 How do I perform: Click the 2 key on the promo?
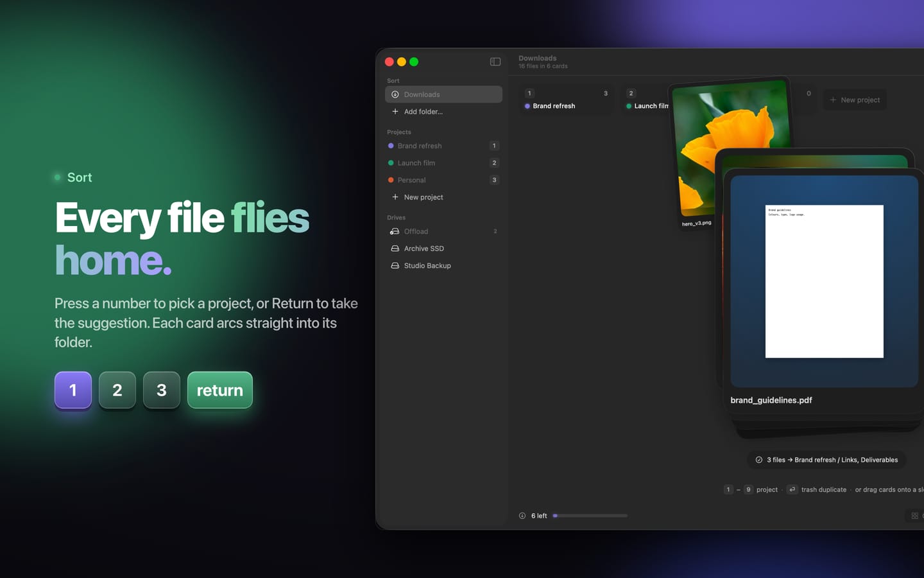pos(117,390)
